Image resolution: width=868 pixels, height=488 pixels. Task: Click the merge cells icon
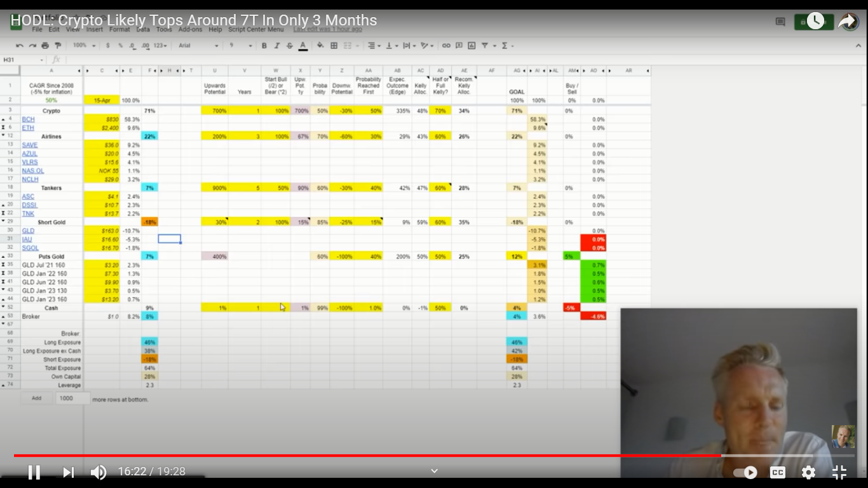[348, 46]
